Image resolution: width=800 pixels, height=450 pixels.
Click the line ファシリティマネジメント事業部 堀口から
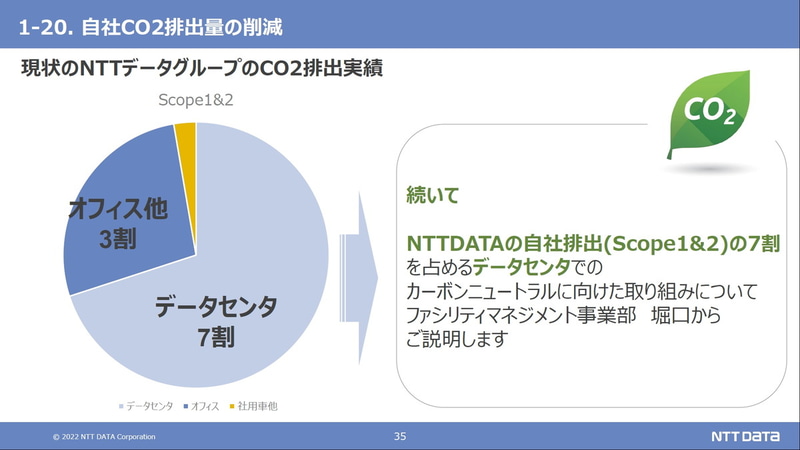564,315
